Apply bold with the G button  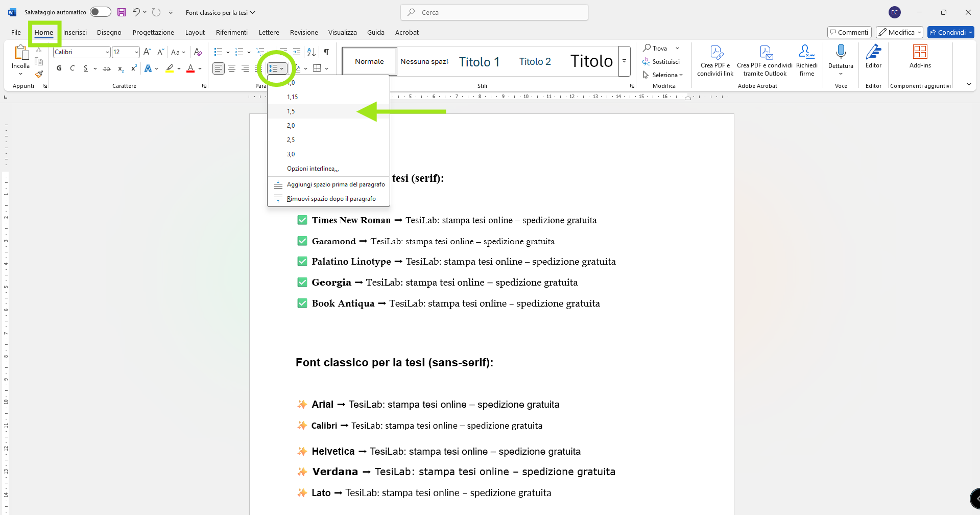point(59,68)
